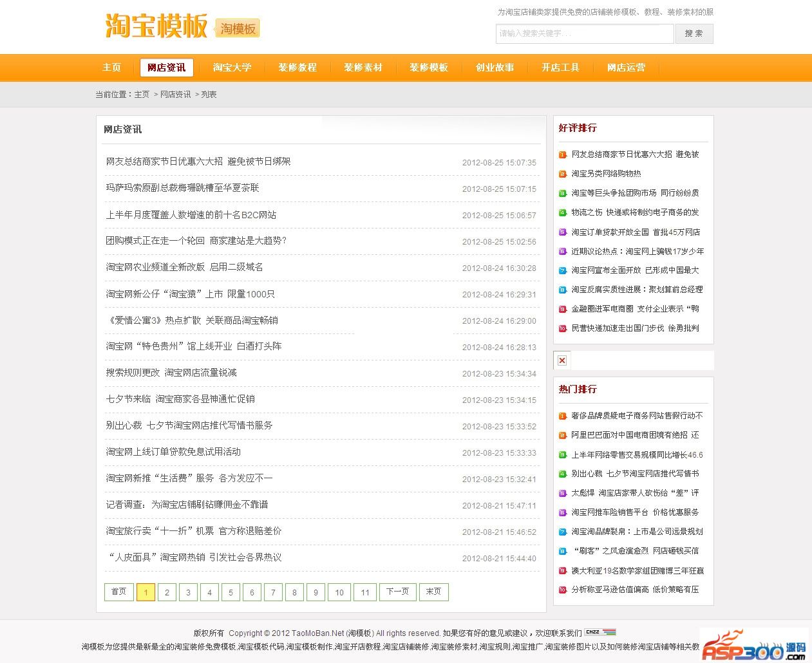The height and width of the screenshot is (663, 812).
Task: Open 淘宝订单贷款开放全国 in 好评排行
Action: (636, 232)
